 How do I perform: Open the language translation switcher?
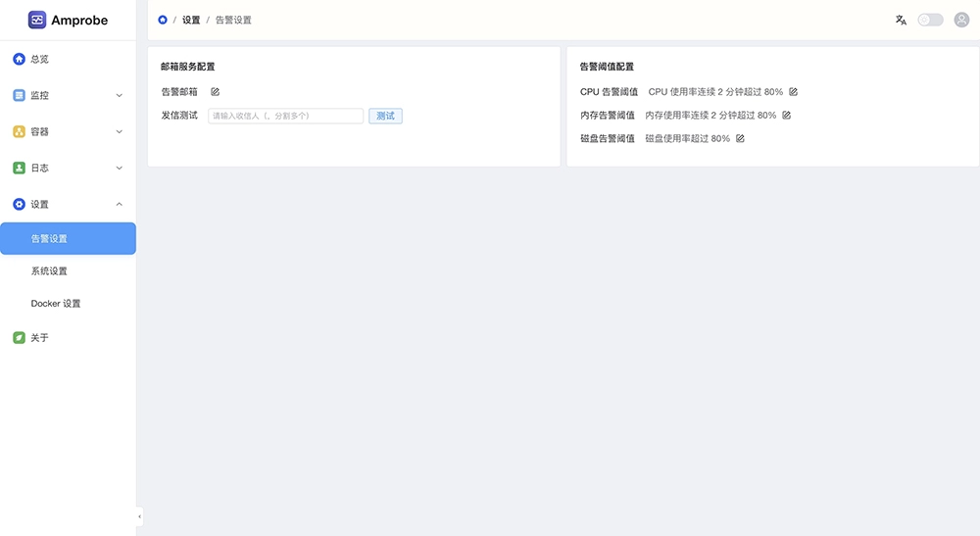(x=901, y=20)
